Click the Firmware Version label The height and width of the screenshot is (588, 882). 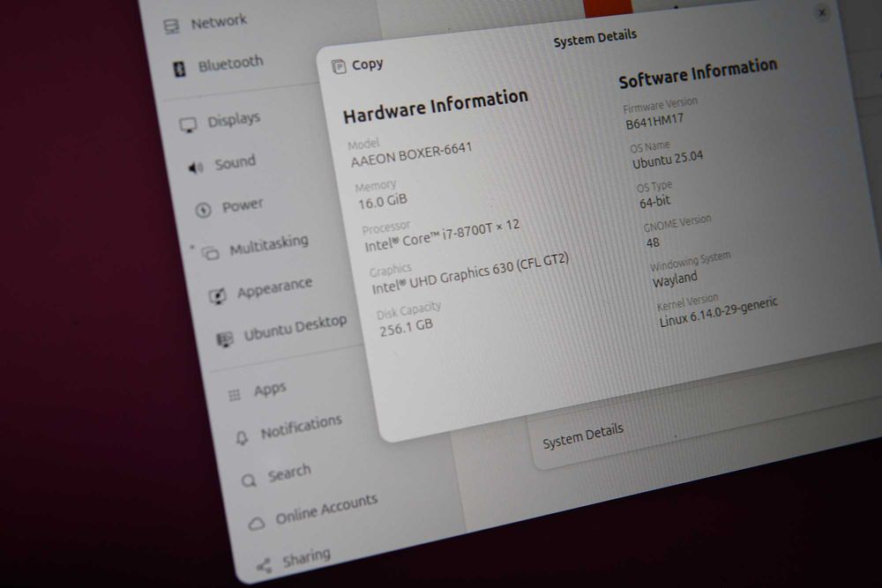(x=660, y=105)
